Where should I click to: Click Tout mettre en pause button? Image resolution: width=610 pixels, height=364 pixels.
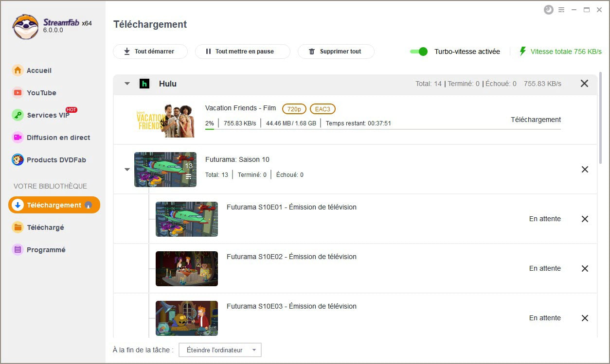243,52
